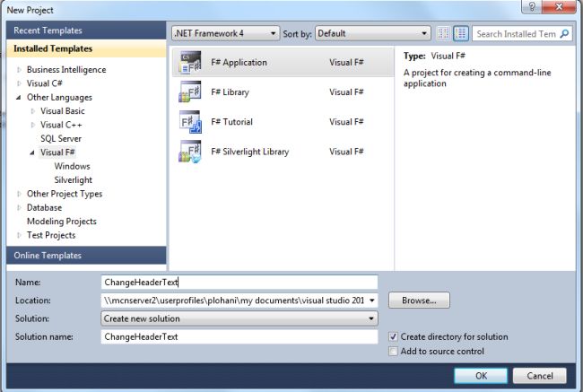583x392 pixels.
Task: Close the New Project dialog
Action: [559, 6]
